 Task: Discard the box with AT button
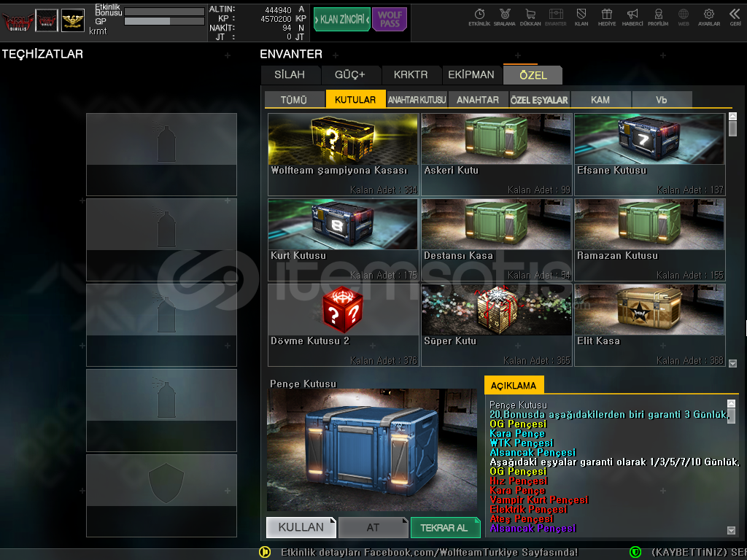[373, 527]
